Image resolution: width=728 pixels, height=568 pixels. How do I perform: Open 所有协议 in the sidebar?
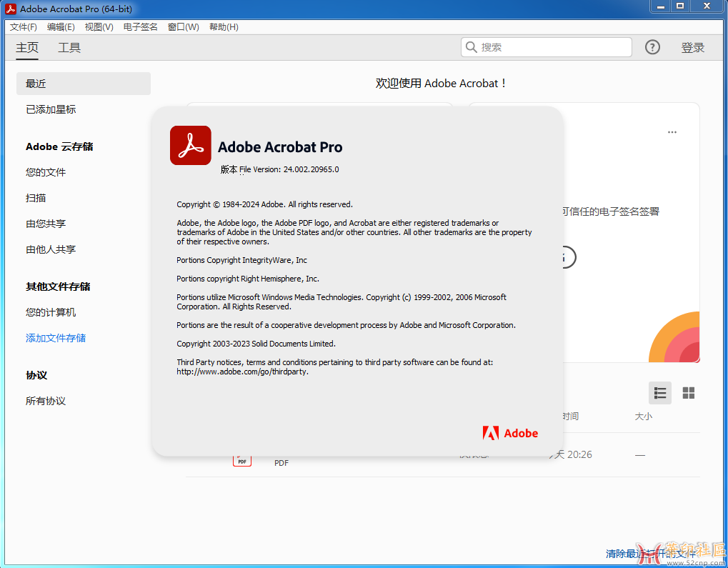coord(46,401)
